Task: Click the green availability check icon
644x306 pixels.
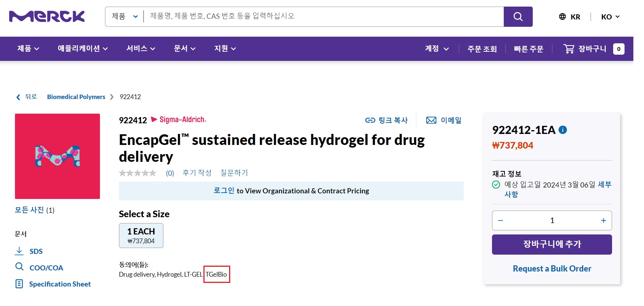Action: pos(496,185)
